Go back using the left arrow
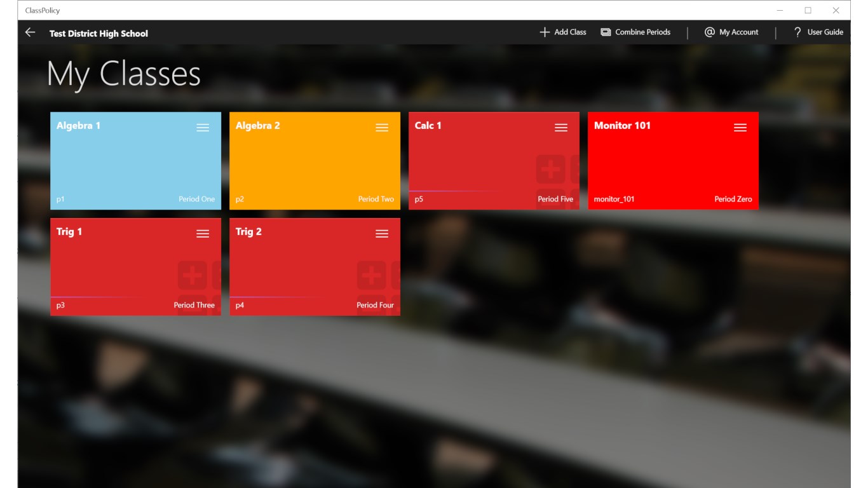 pos(31,32)
